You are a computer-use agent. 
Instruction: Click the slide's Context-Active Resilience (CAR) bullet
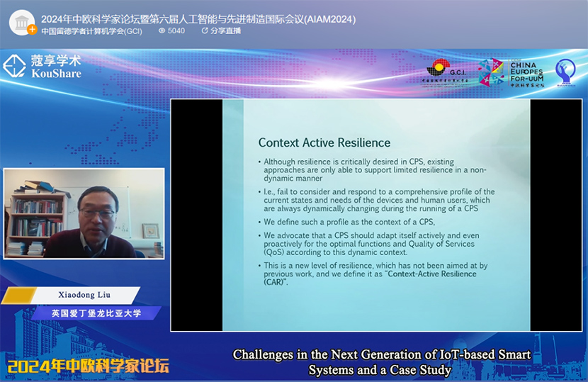point(377,274)
